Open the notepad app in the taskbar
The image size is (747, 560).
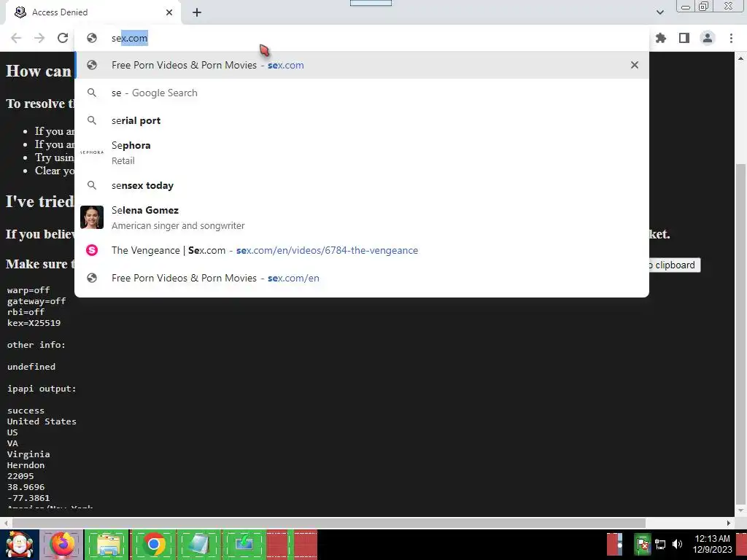point(198,544)
